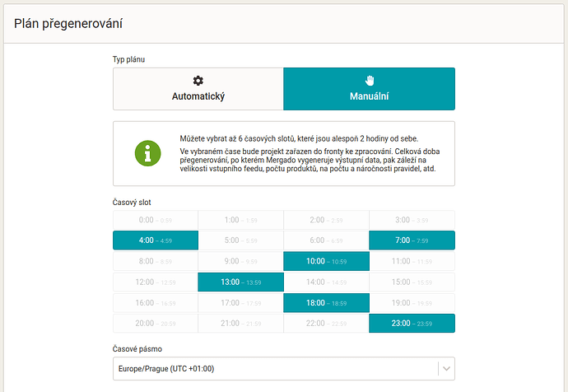Choose the 15:00 time slot
This screenshot has width=568, height=392.
[x=412, y=282]
